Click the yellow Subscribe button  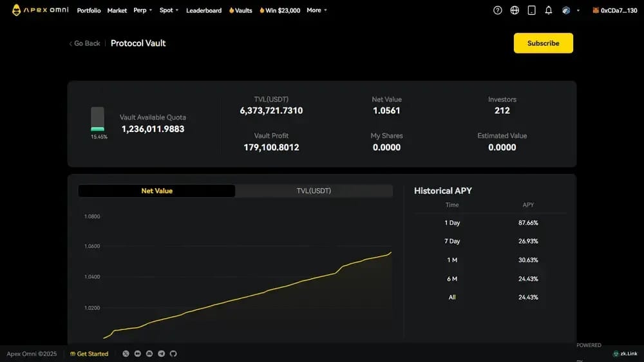(x=544, y=43)
